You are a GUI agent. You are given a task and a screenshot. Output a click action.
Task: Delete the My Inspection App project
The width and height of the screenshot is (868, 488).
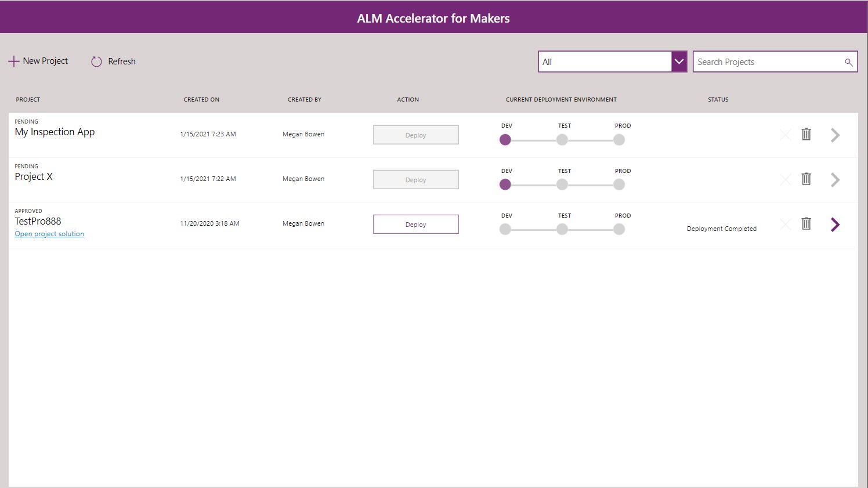(806, 134)
